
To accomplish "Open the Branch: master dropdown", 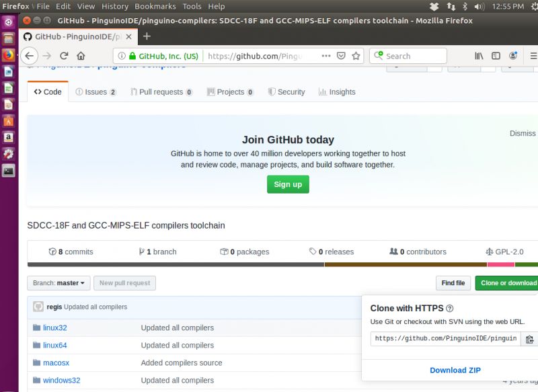I will 59,283.
